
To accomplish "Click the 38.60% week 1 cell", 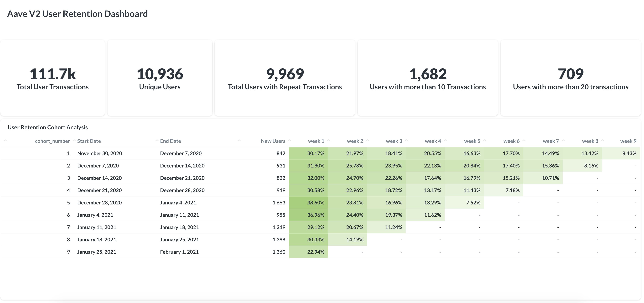I will pyautogui.click(x=309, y=203).
